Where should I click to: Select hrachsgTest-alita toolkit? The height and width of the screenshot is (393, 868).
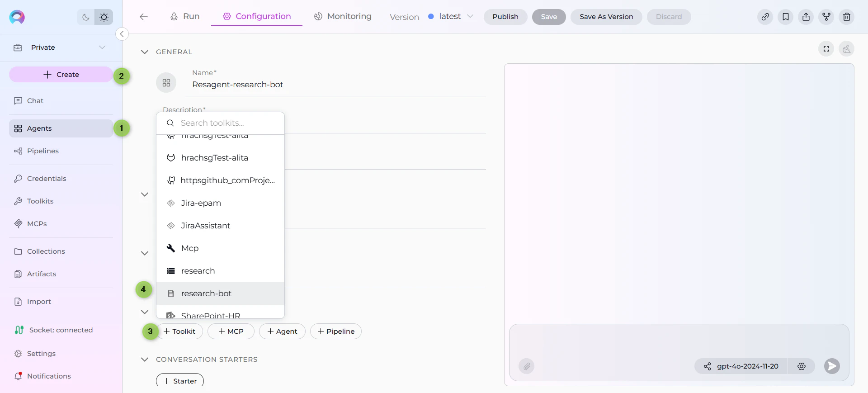pos(220,158)
